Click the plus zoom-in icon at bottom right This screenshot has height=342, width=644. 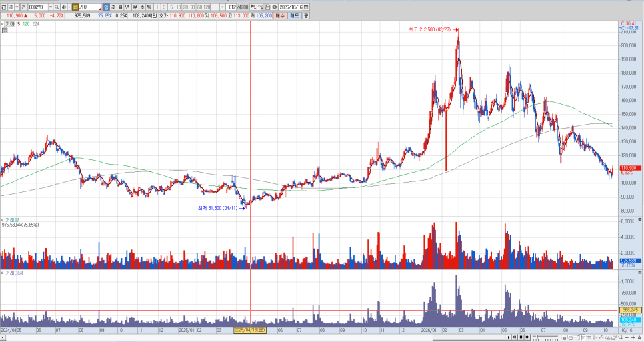pyautogui.click(x=633, y=337)
